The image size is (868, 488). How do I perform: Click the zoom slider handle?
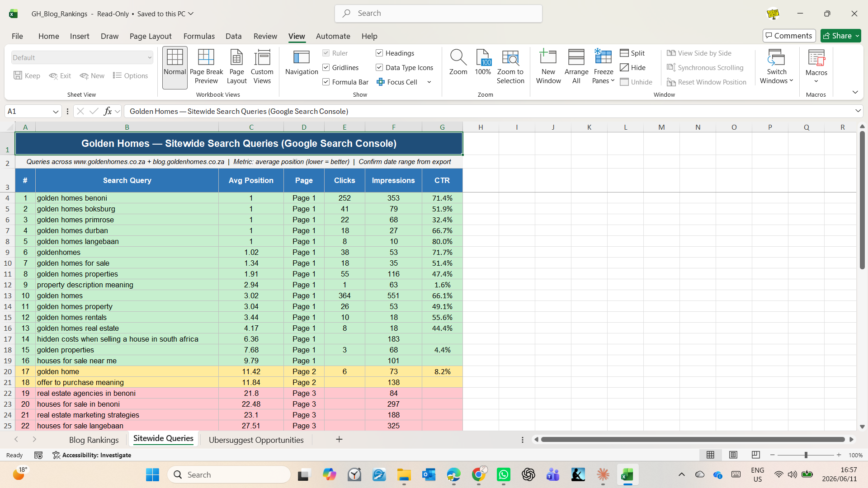pyautogui.click(x=806, y=455)
